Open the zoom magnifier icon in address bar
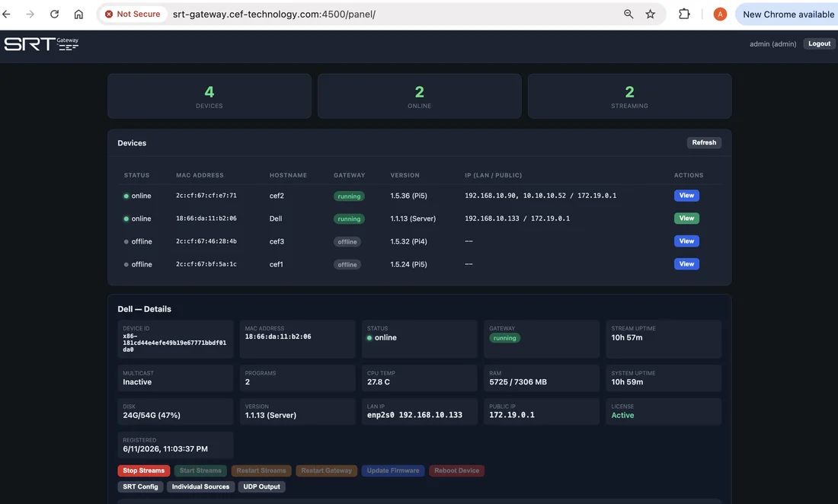The width and height of the screenshot is (838, 504). (x=628, y=14)
